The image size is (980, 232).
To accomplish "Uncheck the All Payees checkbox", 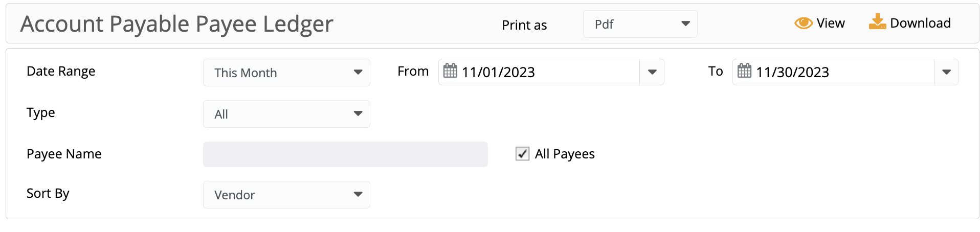I will tap(522, 154).
